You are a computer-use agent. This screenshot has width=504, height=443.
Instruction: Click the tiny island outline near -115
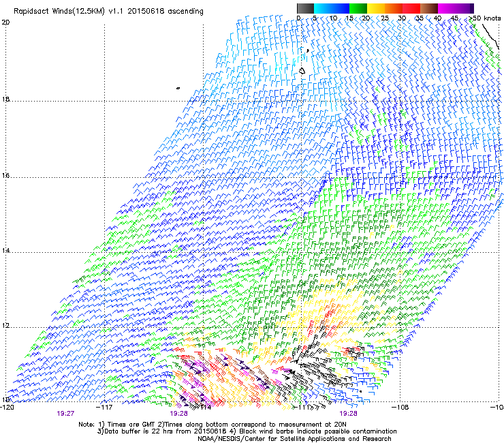(x=178, y=88)
